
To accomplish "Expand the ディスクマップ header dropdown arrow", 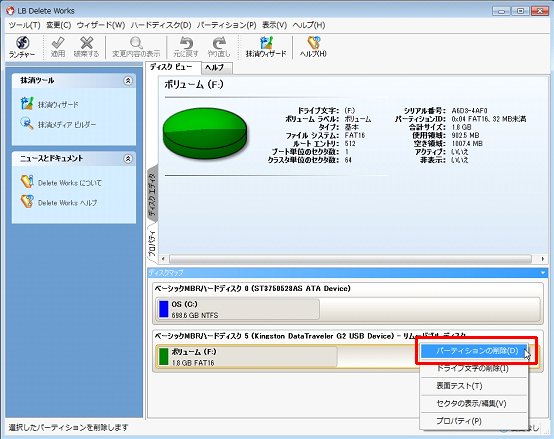I will [543, 273].
